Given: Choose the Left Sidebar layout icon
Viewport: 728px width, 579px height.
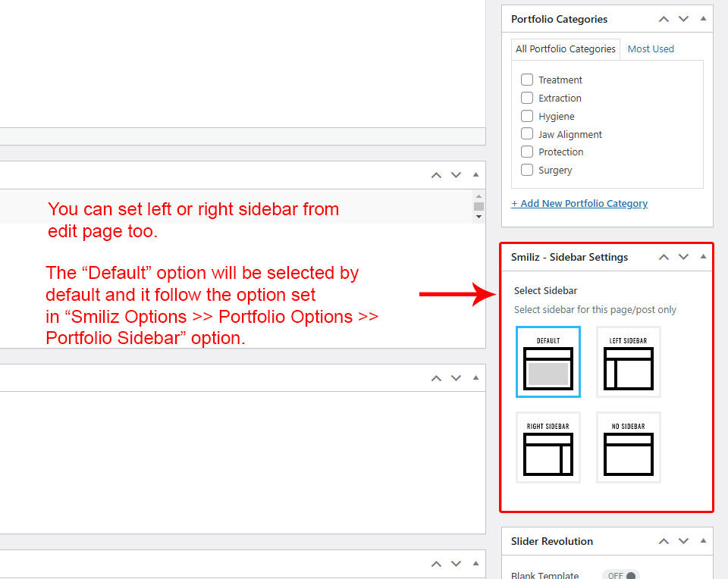Looking at the screenshot, I should (x=628, y=362).
